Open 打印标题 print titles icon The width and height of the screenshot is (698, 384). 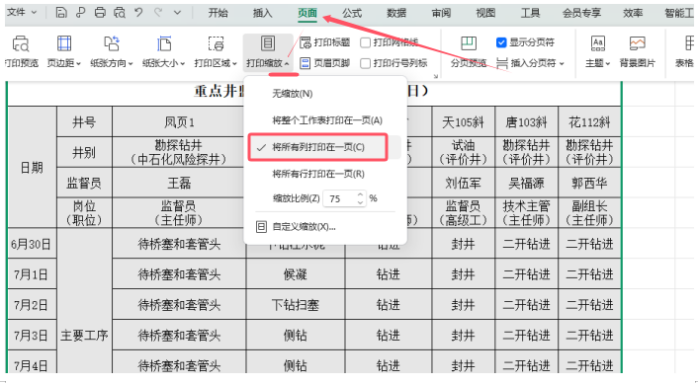[x=305, y=43]
